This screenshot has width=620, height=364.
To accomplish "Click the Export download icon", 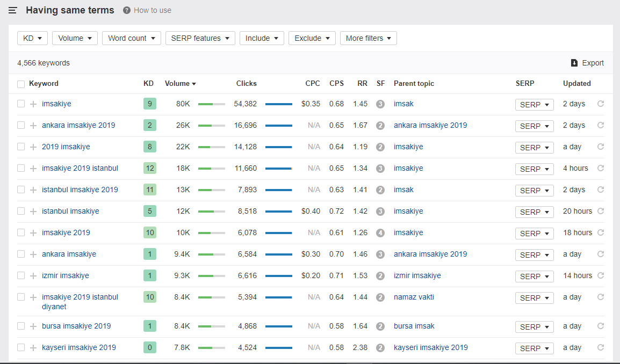I will pyautogui.click(x=574, y=63).
